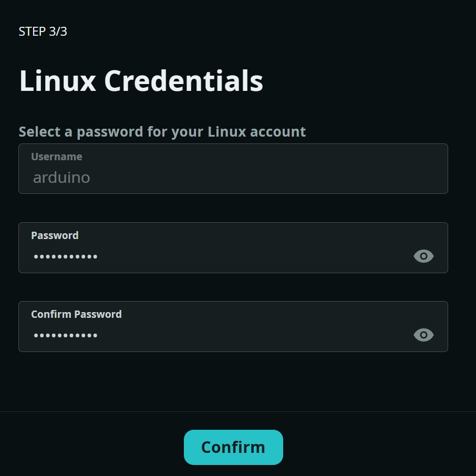Place cursor in the Confirm Password masked dots
This screenshot has height=476, width=476.
[x=66, y=336]
